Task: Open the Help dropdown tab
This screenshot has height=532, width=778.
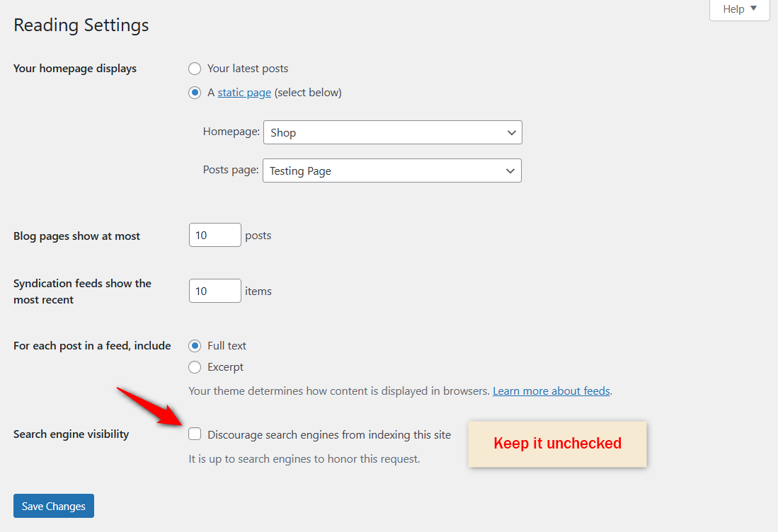Action: click(739, 9)
